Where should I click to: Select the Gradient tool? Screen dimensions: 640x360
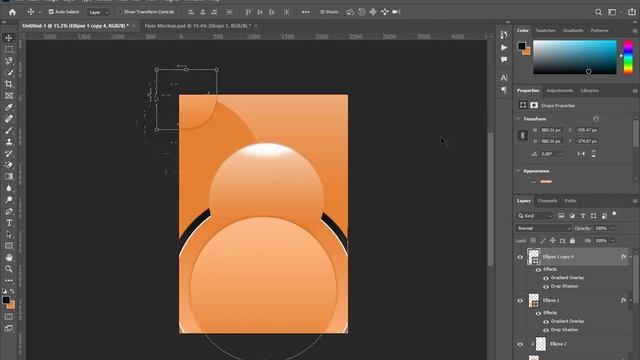tap(9, 176)
